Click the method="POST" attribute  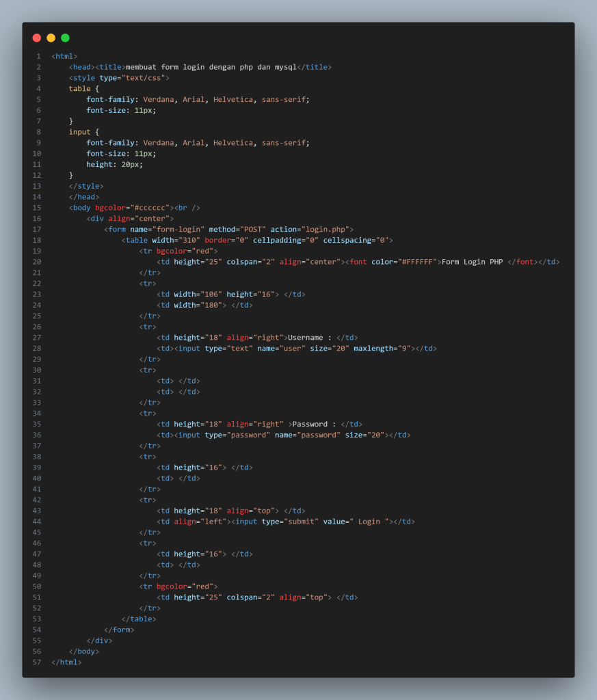click(237, 230)
